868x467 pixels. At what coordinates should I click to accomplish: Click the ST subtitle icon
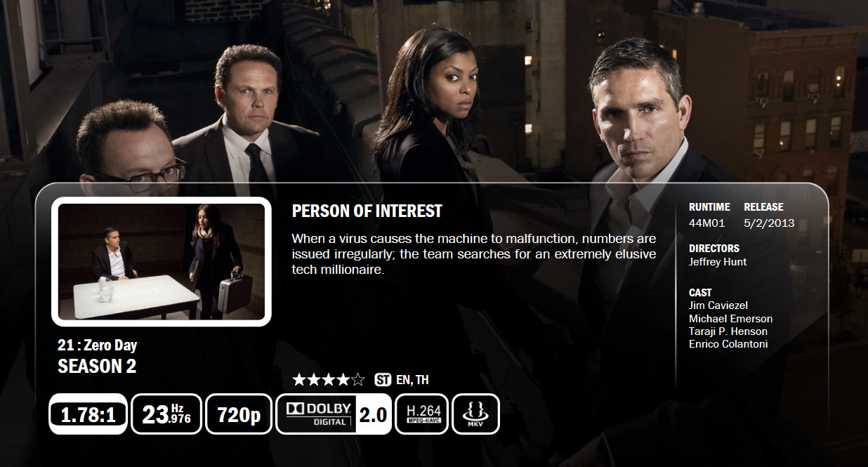pos(383,380)
